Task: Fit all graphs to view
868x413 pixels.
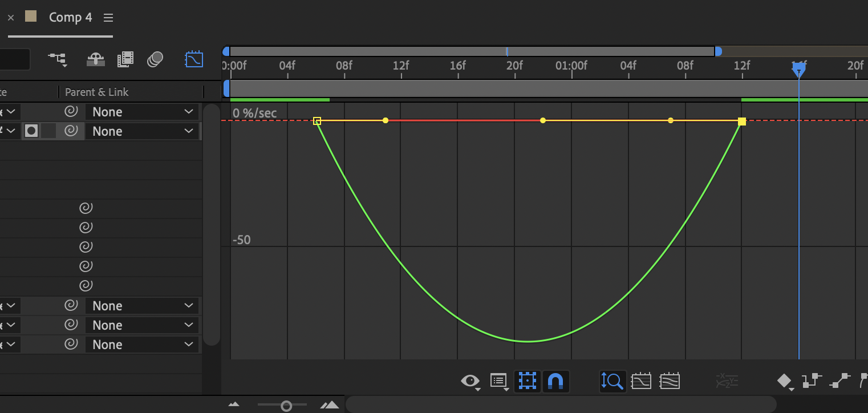Action: pos(670,381)
